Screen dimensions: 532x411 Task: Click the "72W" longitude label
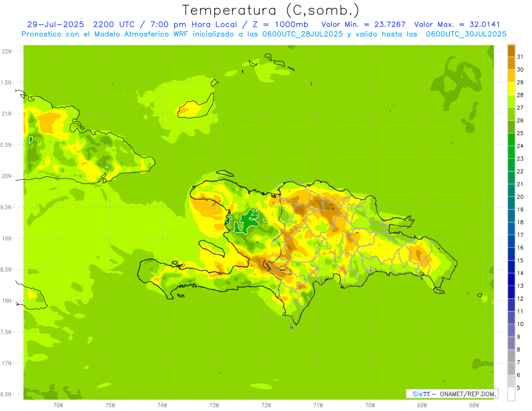pos(266,405)
